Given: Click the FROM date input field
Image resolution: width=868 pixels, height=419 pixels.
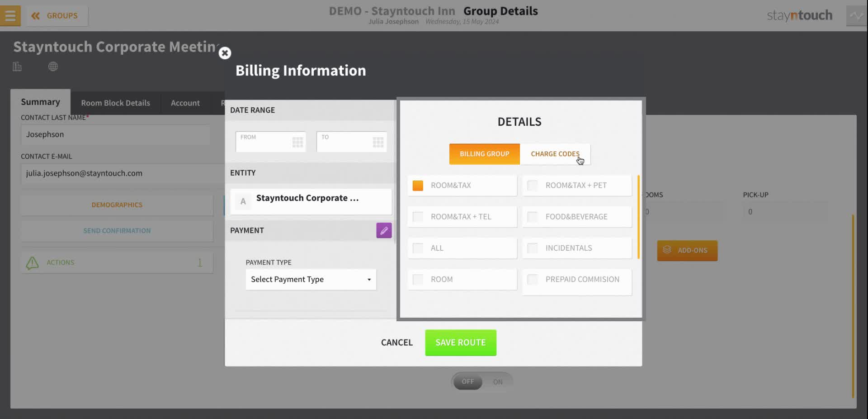Looking at the screenshot, I should click(271, 142).
